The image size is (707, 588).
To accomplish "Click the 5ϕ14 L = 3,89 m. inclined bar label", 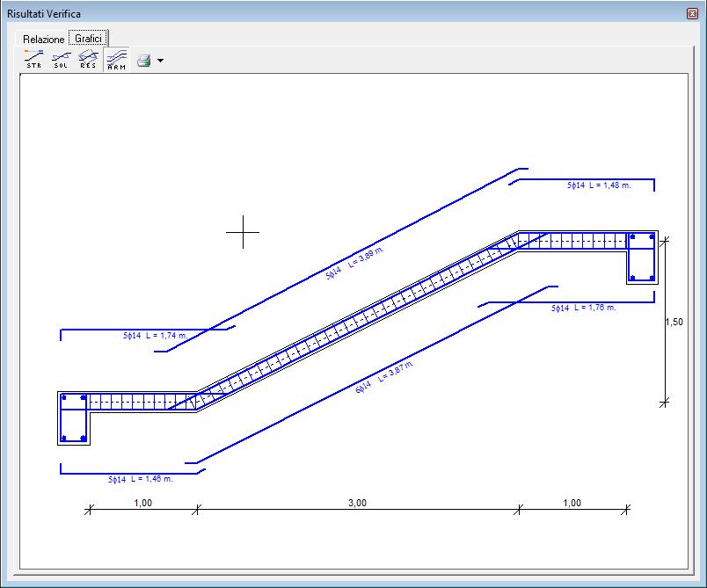I will click(354, 263).
